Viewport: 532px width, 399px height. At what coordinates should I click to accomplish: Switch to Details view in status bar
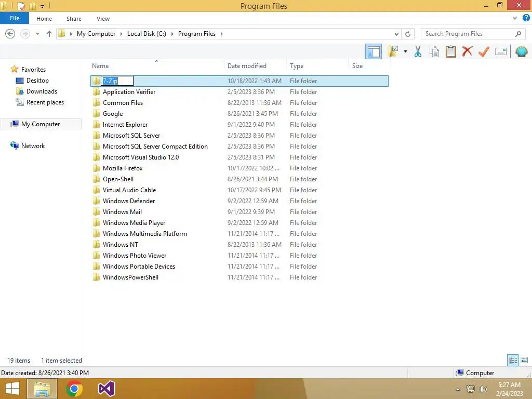[513, 360]
